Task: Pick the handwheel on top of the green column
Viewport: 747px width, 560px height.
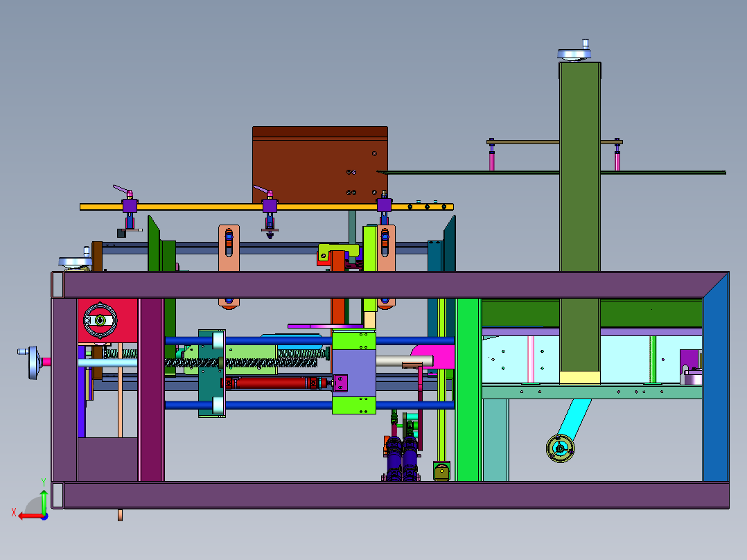Action: click(574, 52)
